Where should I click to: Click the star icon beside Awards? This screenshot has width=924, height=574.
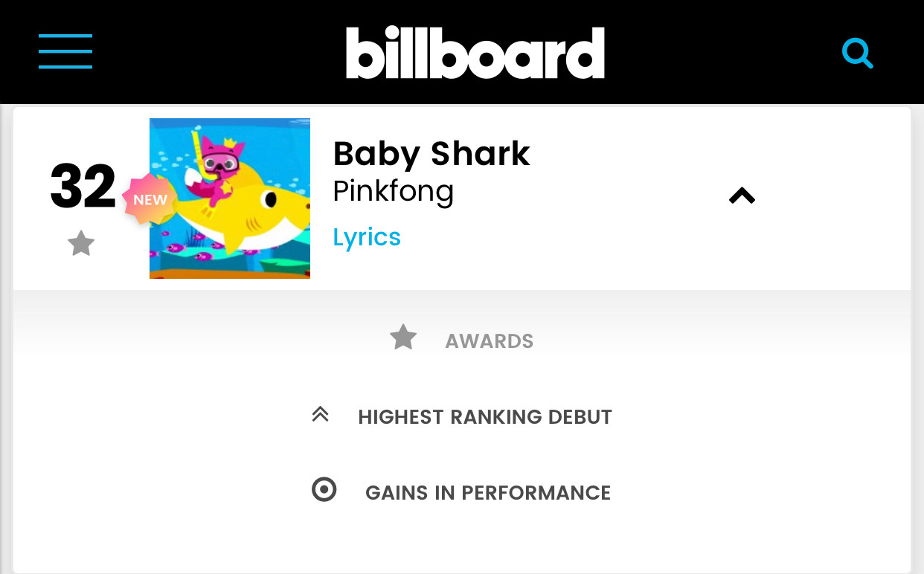tap(403, 338)
